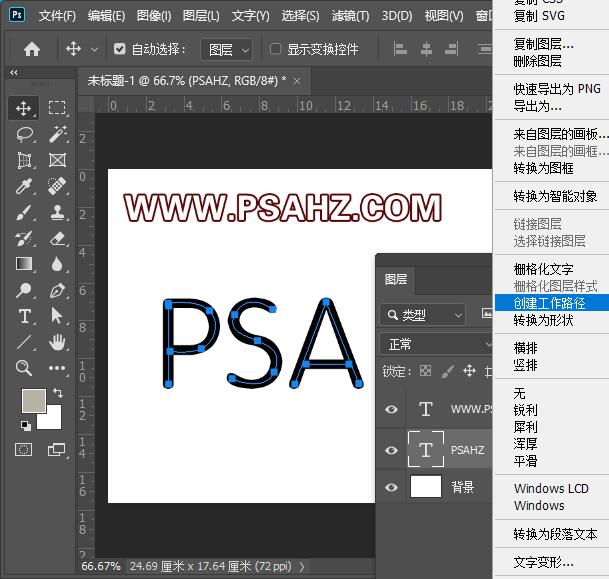Click the zoom level 66.67% field
609x579 pixels.
pos(101,566)
